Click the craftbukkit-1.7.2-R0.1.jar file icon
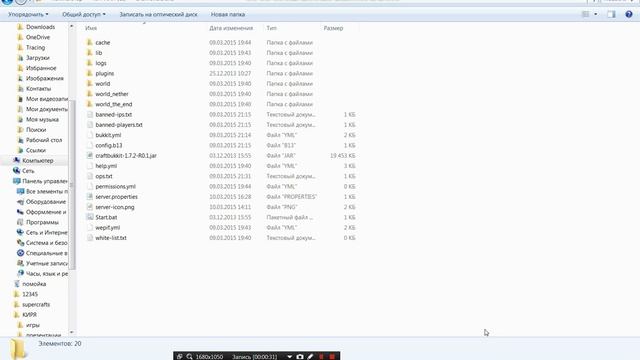The image size is (640, 360). [x=90, y=156]
